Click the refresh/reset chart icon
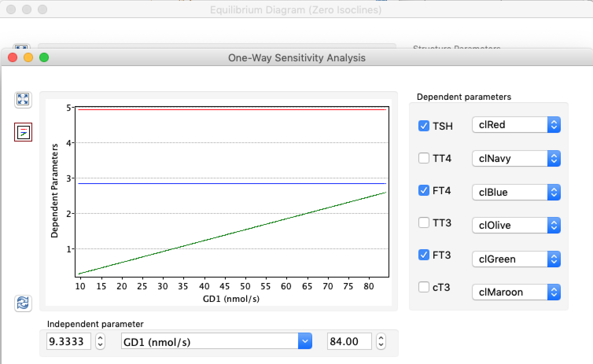This screenshot has width=593, height=364. pos(23,303)
